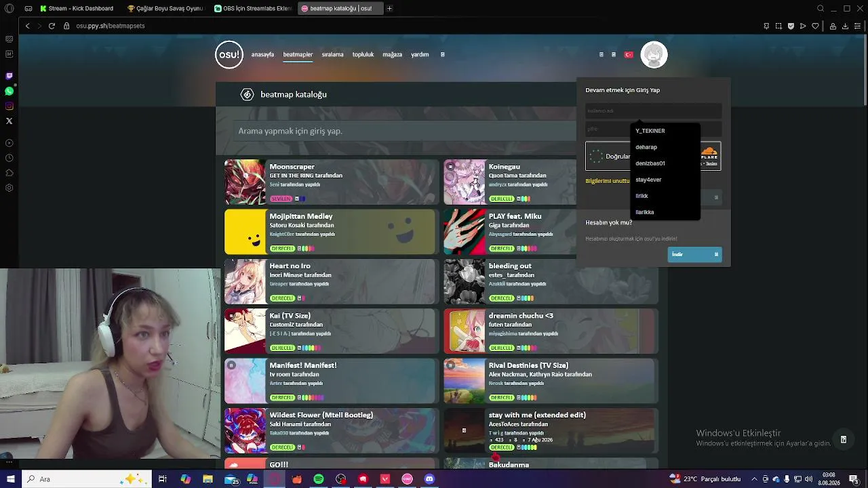
Task: Click the Turkish flag language icon
Action: 629,54
